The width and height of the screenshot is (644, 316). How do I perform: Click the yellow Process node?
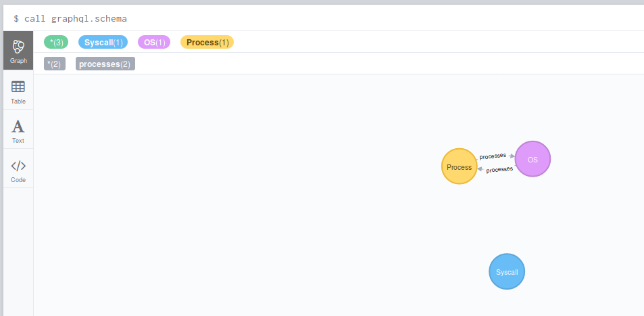(x=459, y=166)
